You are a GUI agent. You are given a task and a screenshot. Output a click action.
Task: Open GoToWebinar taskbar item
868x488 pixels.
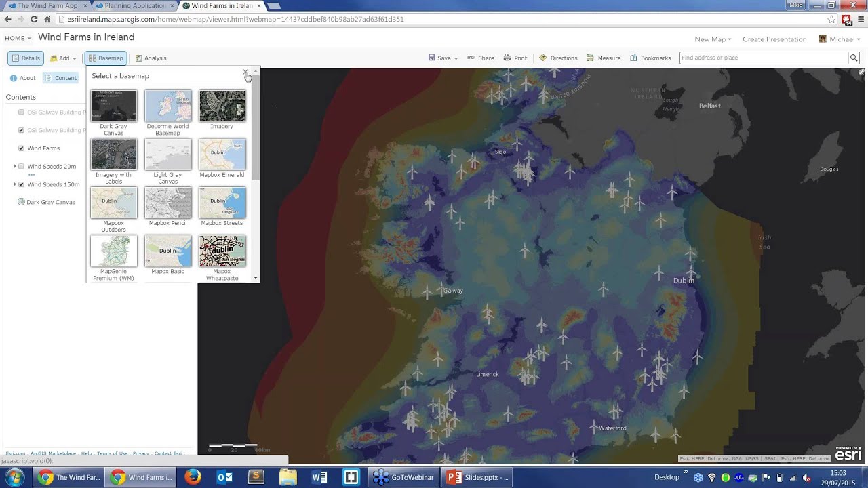click(x=403, y=477)
